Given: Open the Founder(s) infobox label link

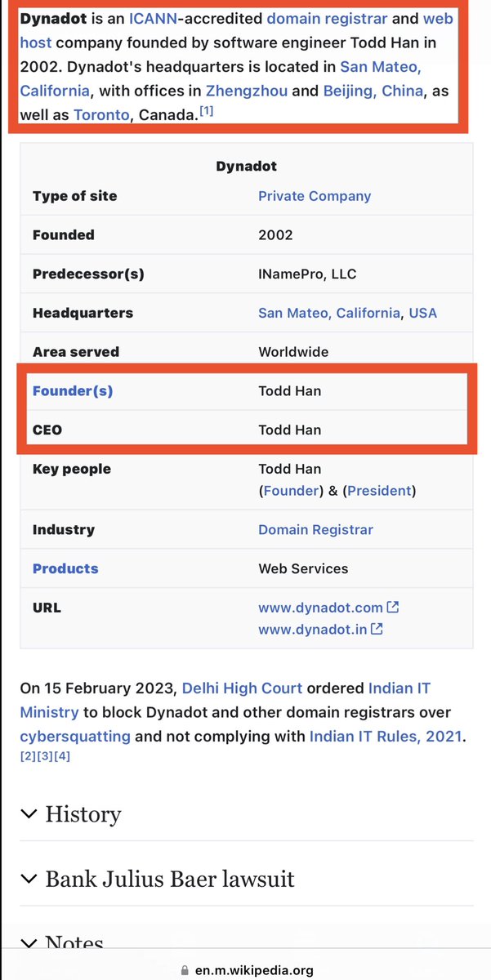Looking at the screenshot, I should (x=73, y=391).
